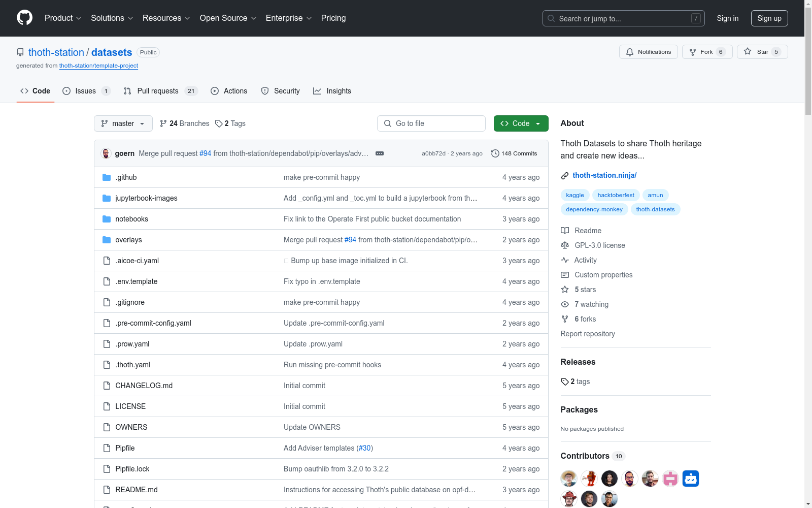Screen dimensions: 812x508
Task: Click the goern author avatar
Action: tap(106, 153)
